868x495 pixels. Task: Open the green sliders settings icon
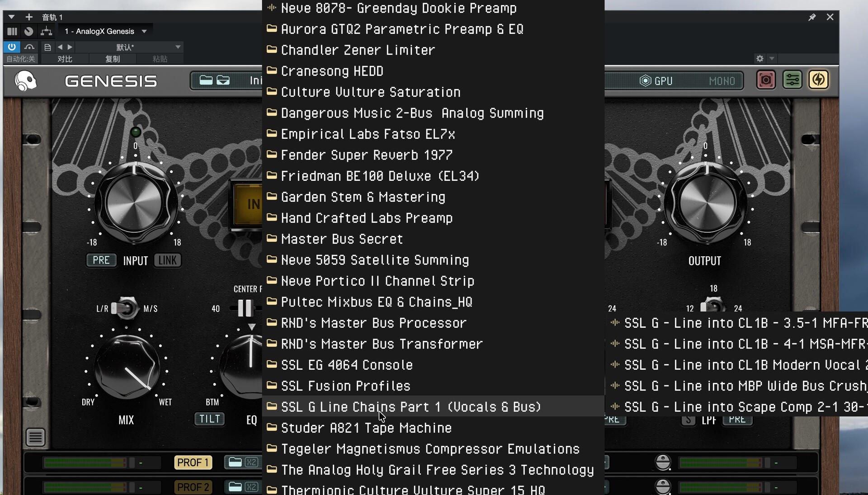pos(792,80)
